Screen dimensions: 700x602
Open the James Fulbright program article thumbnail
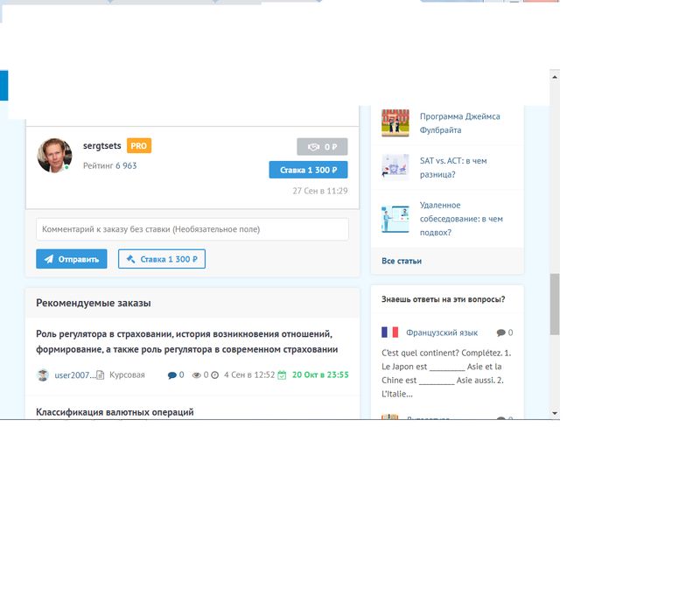click(x=395, y=122)
